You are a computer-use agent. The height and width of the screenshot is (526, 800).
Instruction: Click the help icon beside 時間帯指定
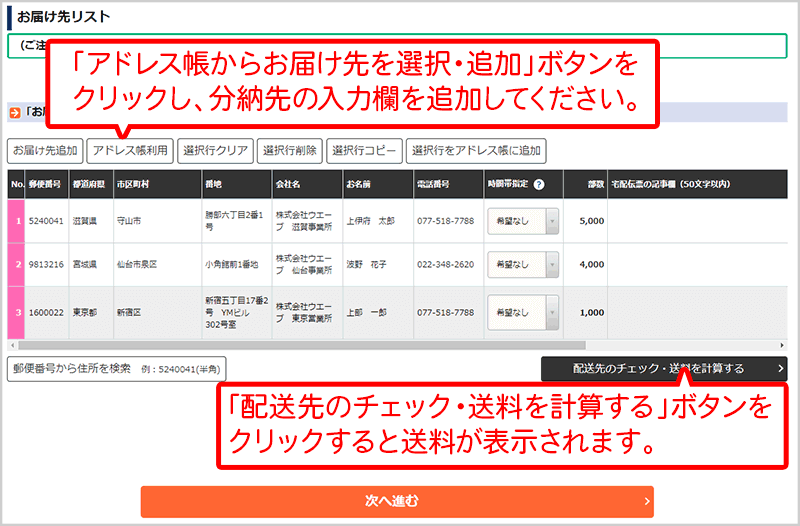539,185
